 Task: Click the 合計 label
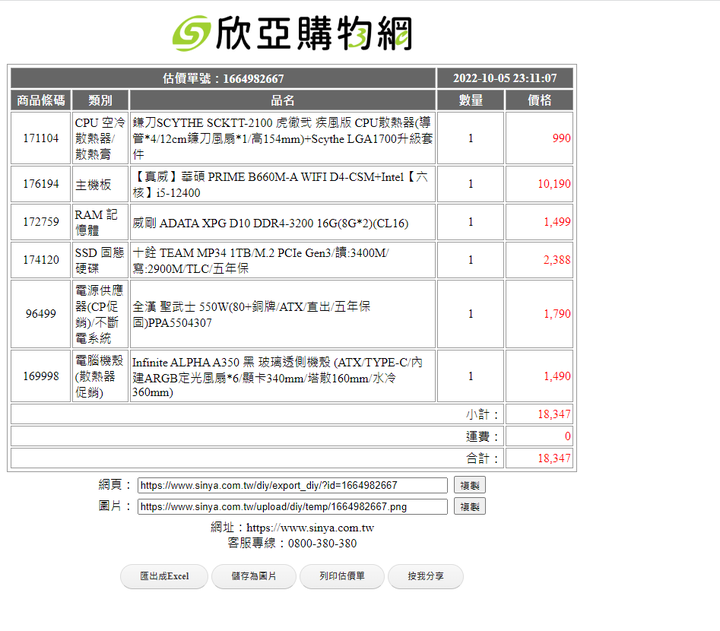482,458
